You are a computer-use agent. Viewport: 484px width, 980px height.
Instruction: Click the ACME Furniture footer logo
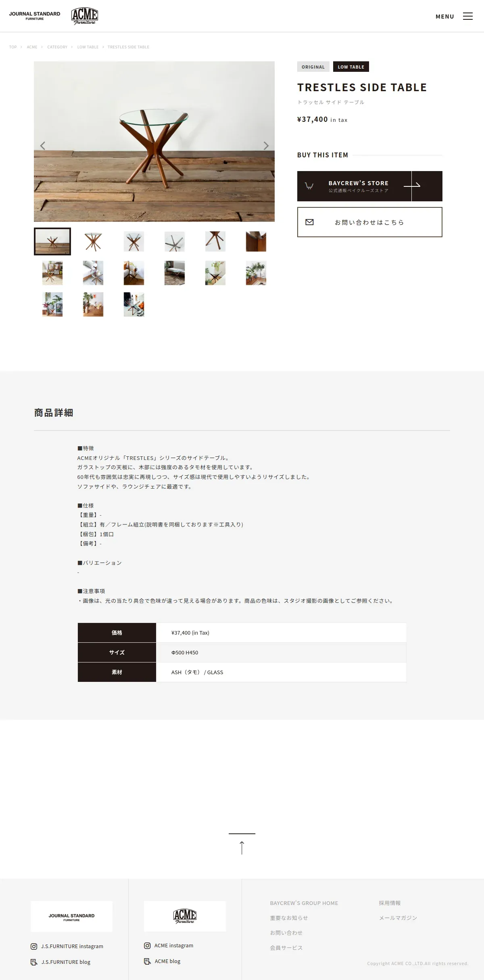tap(185, 916)
